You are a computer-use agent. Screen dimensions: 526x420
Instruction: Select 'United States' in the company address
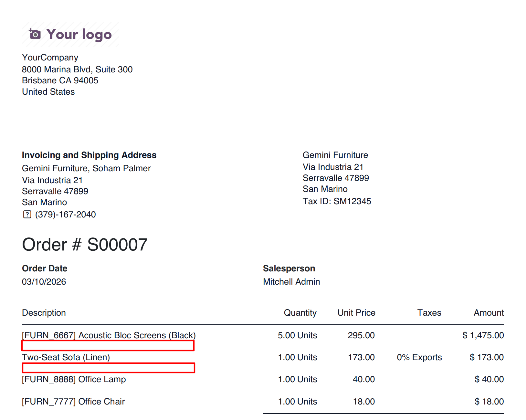point(48,92)
